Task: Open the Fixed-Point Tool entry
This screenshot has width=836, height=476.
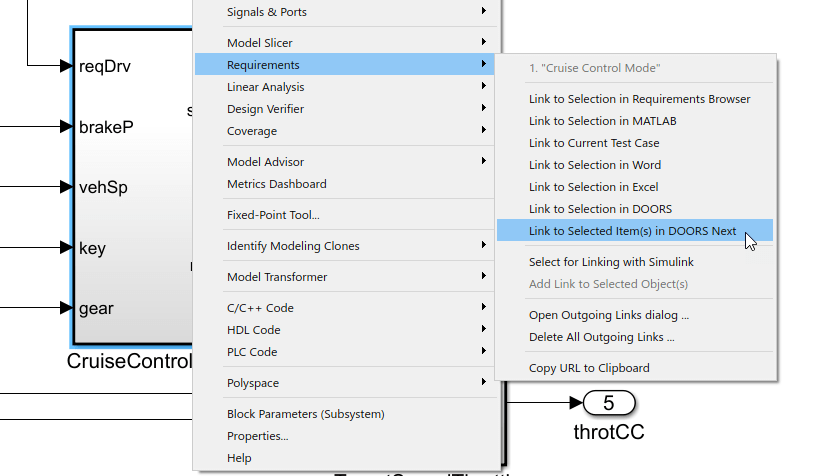Action: [x=273, y=215]
